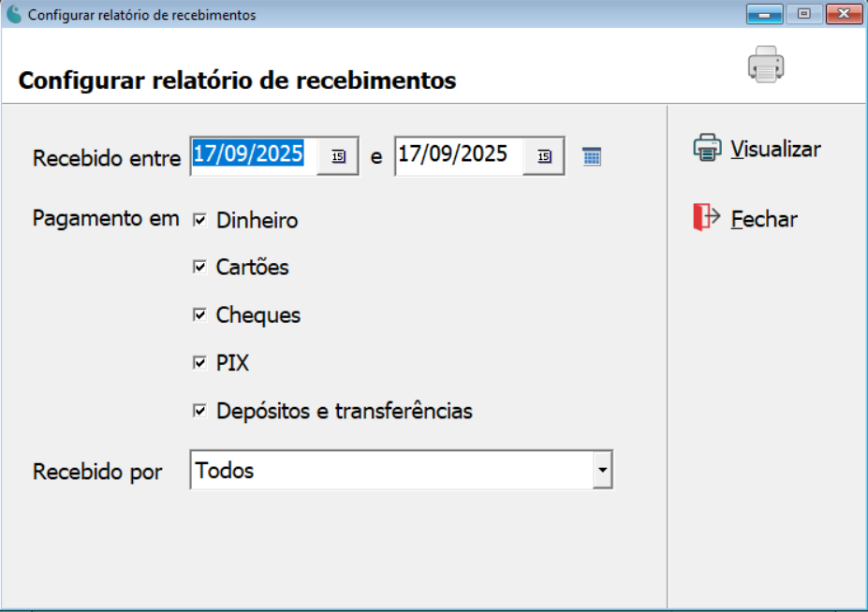Uncheck the Cheques payment option

click(x=200, y=315)
